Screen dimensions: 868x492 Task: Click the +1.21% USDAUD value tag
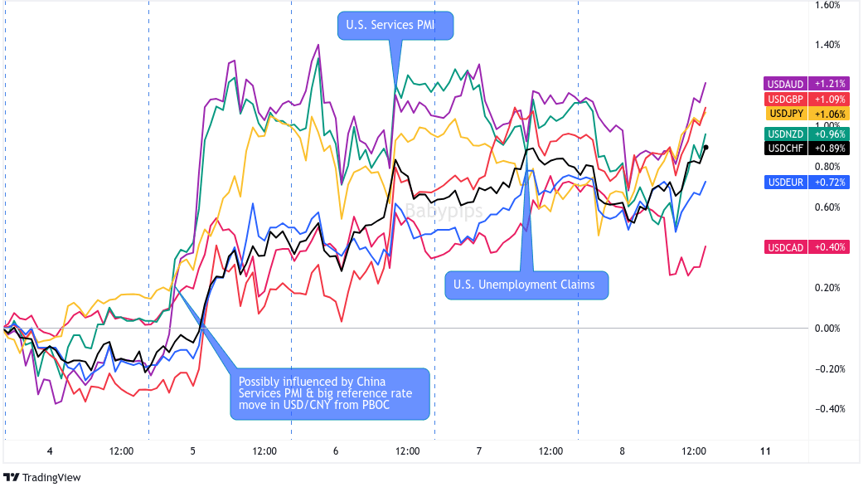pyautogui.click(x=830, y=83)
